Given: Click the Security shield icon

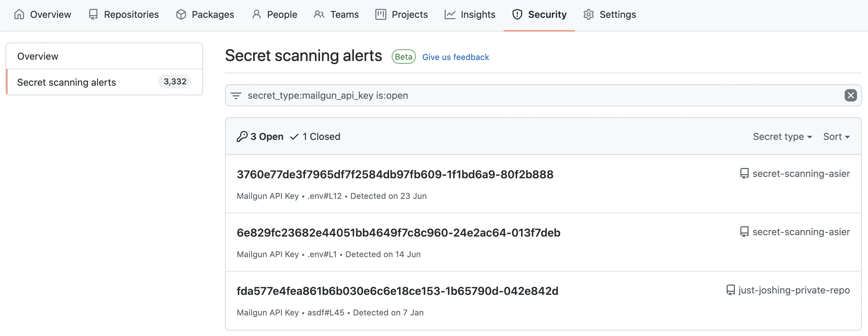Looking at the screenshot, I should tap(517, 14).
